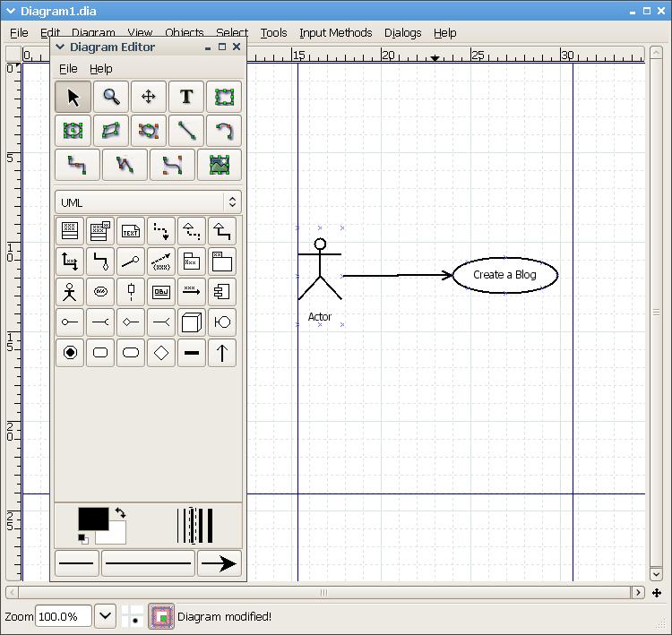Open the Diagram Editor window menu chevron

[60, 47]
